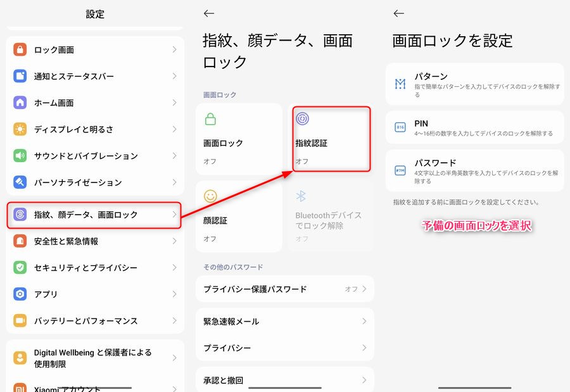Screen dimensions: 570x392
Task: Open the fingerprint (指紋認証) tile
Action: pos(331,139)
